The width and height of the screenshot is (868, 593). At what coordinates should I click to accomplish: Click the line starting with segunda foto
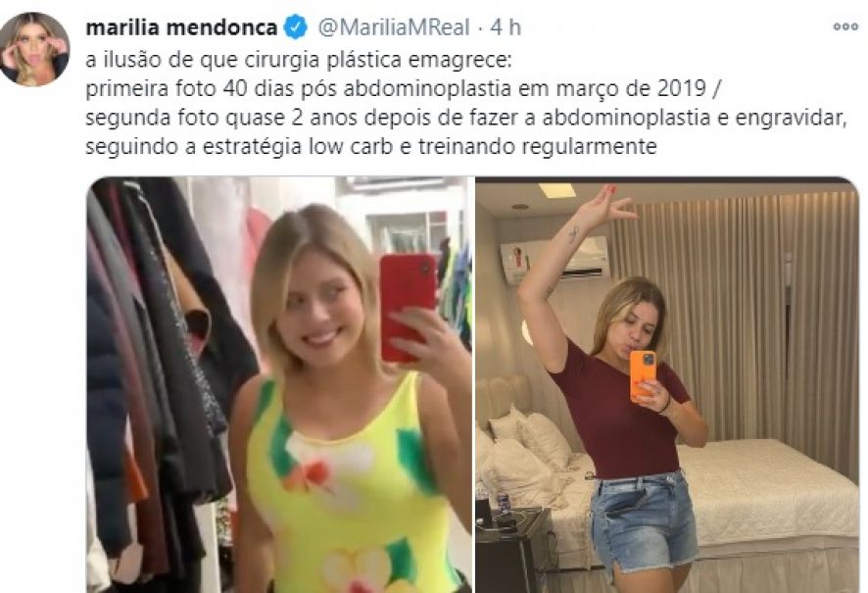[x=466, y=118]
